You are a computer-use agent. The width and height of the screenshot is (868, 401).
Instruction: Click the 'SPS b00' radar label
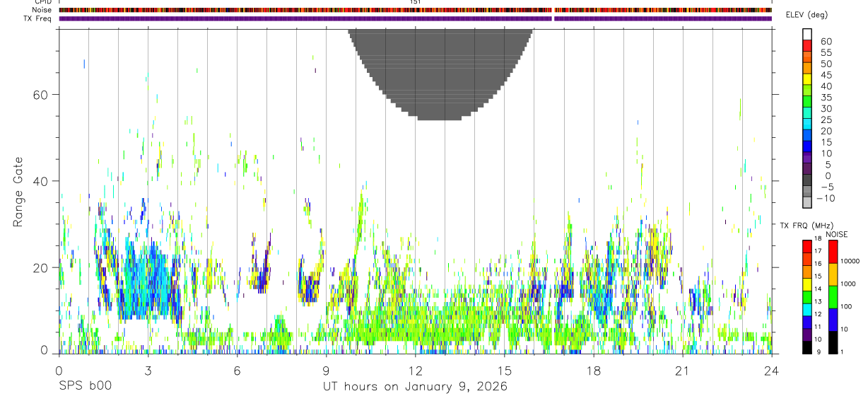coord(84,386)
